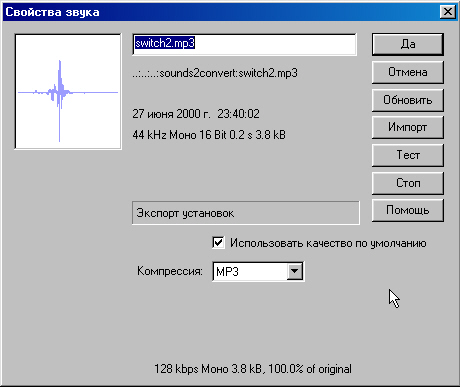The height and width of the screenshot is (387, 460).
Task: Close the Свойства звука dialog window
Action: pos(448,12)
